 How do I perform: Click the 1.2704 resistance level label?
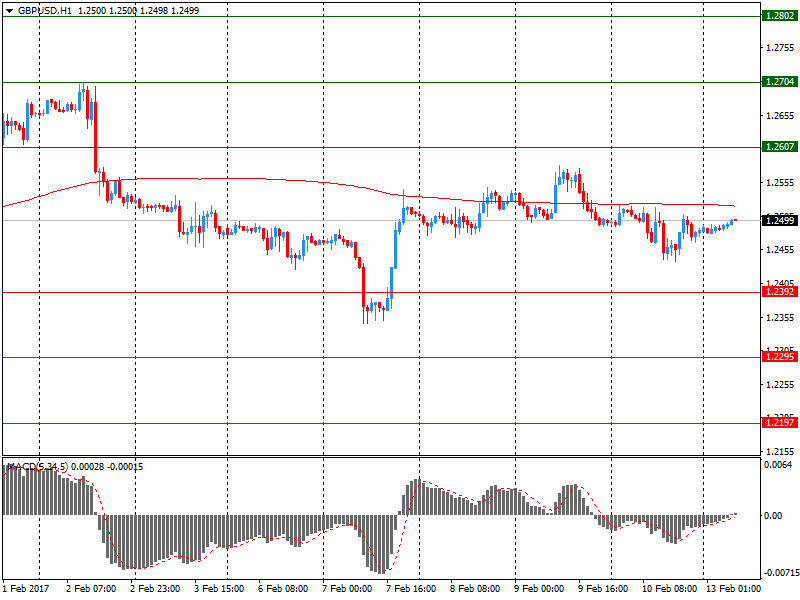coord(780,82)
